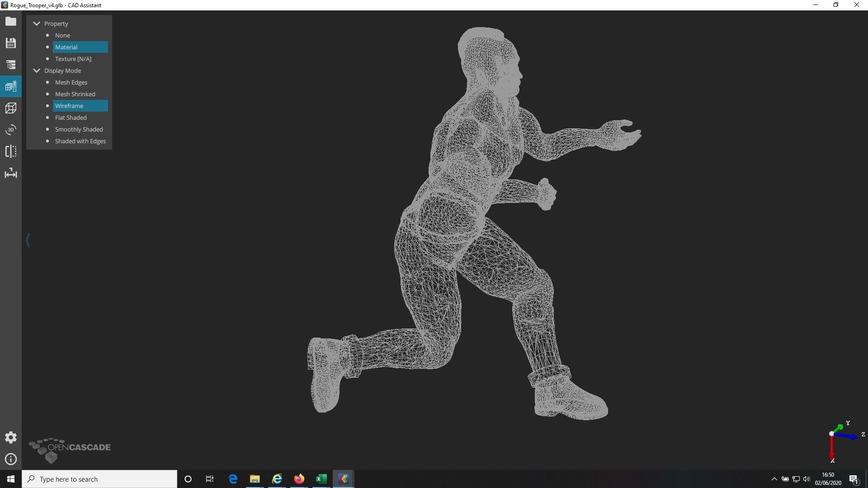Toggle the display properties panel icon
Viewport: 868px width, 488px height.
tap(11, 86)
